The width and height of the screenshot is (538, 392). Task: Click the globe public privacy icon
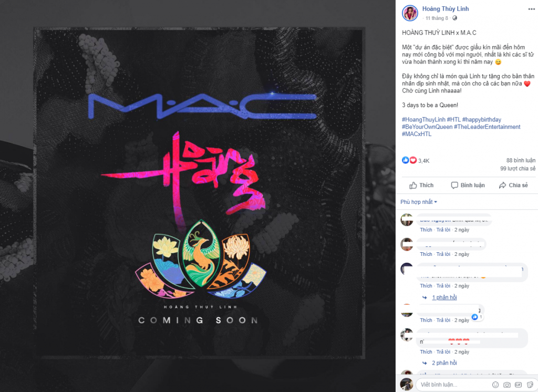(454, 18)
